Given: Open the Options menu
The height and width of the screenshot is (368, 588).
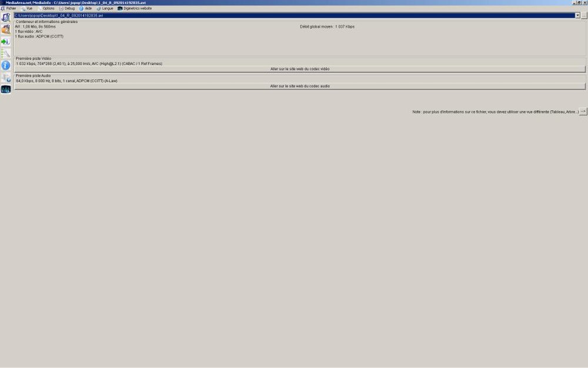Looking at the screenshot, I should point(46,8).
